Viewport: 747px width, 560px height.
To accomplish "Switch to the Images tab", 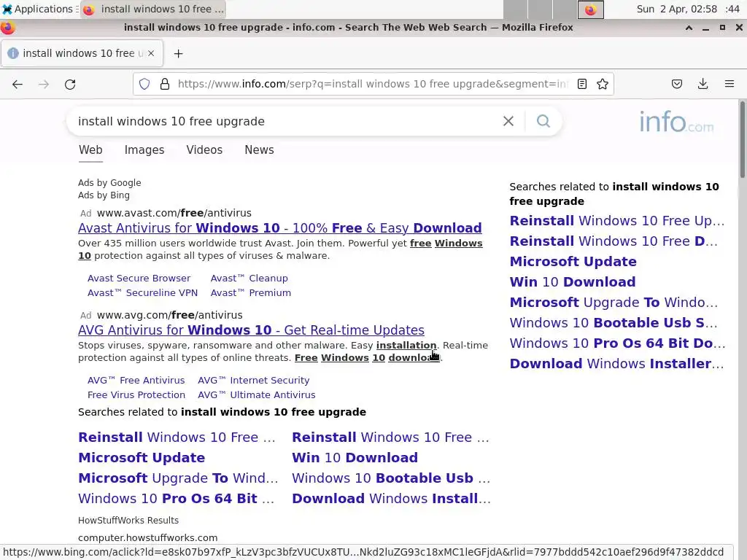I will point(144,150).
